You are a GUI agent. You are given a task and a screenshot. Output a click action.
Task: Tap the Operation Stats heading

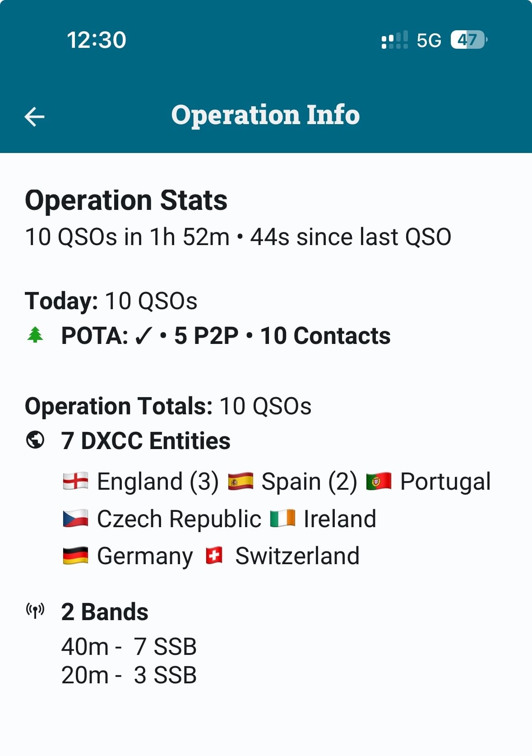pyautogui.click(x=126, y=200)
